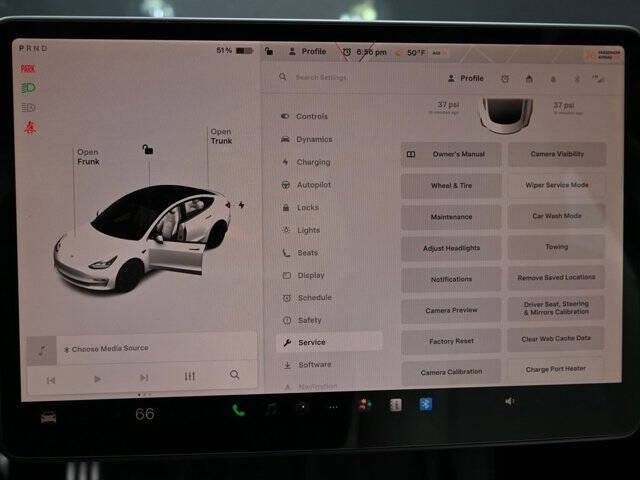This screenshot has height=480, width=640.
Task: Click the Search Settings field
Action: pos(321,77)
